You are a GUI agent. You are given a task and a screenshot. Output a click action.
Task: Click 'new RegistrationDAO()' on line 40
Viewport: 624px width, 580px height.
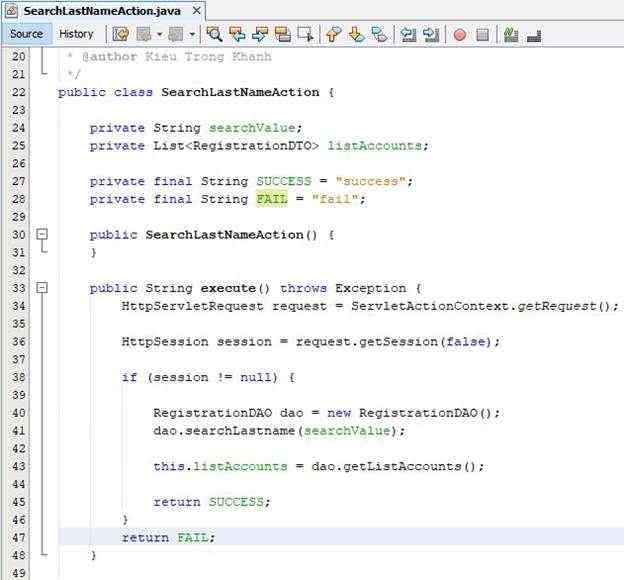410,413
